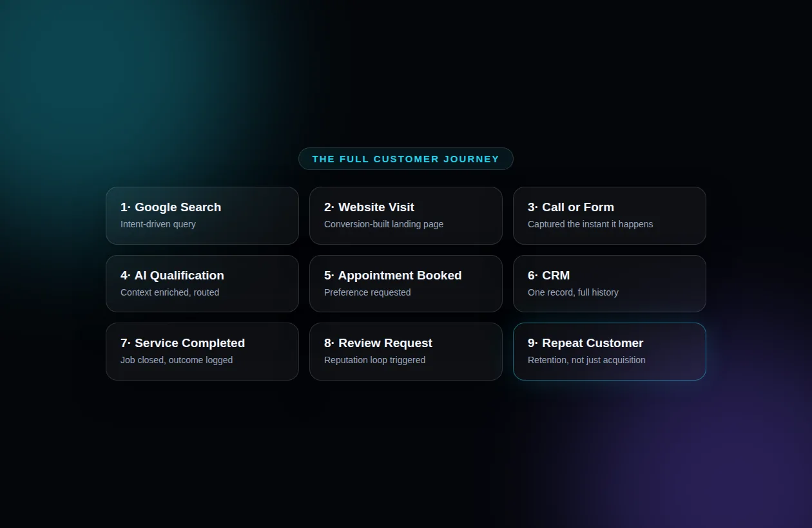Image resolution: width=812 pixels, height=528 pixels.
Task: Click the text 'Captured the instant it happens'
Action: pos(590,224)
